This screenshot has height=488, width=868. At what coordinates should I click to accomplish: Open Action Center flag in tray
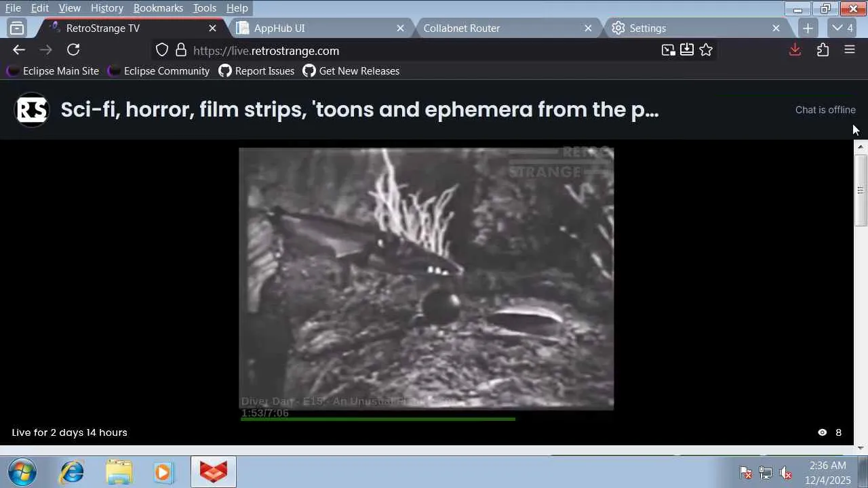click(x=746, y=472)
